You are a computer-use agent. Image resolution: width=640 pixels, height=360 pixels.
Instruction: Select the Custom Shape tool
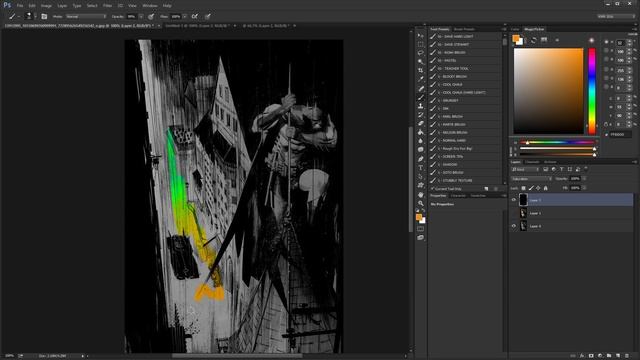[420, 186]
